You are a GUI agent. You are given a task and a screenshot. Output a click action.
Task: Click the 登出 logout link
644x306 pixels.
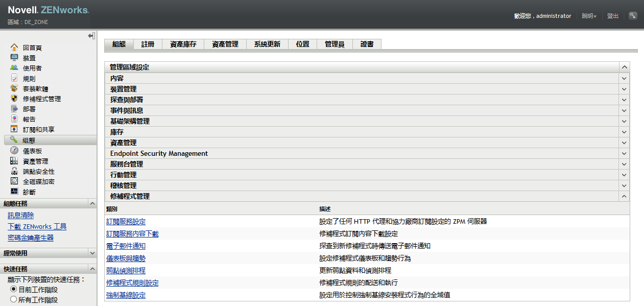(613, 16)
